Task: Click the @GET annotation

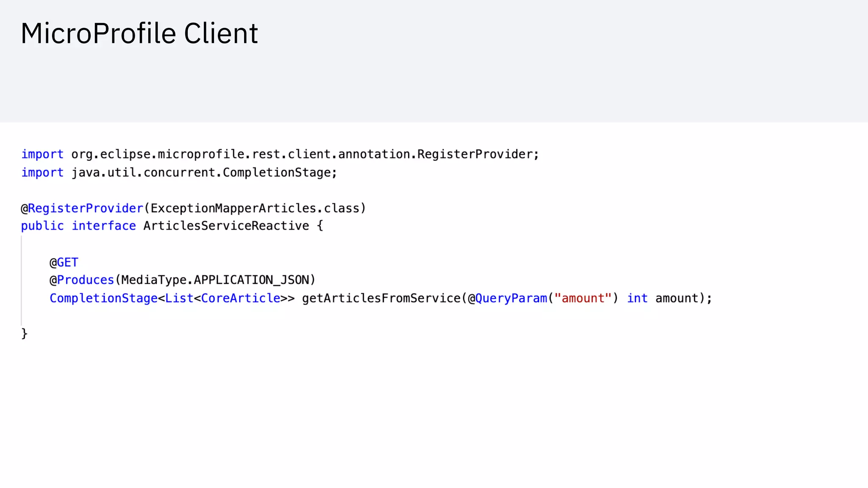Action: pos(64,263)
